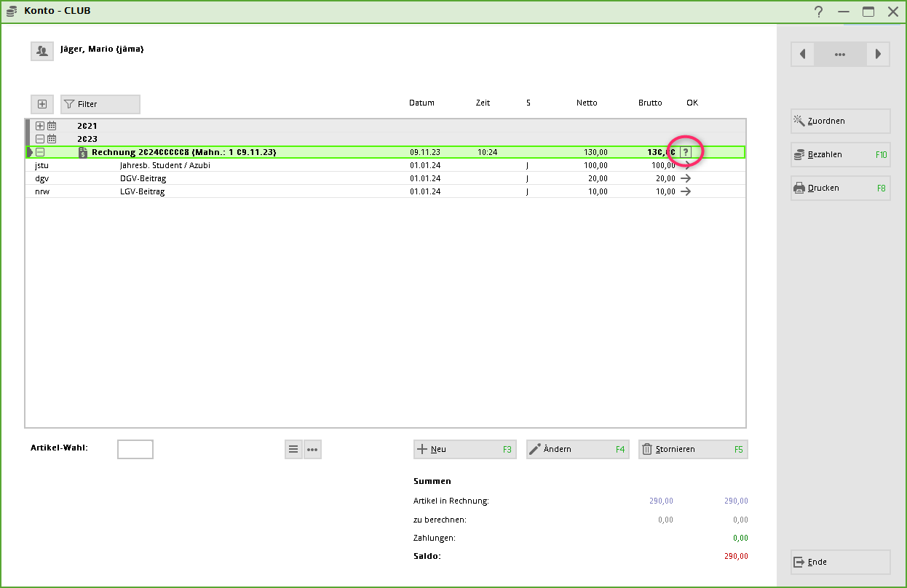
Task: Go to the next record with right arrow
Action: [879, 54]
